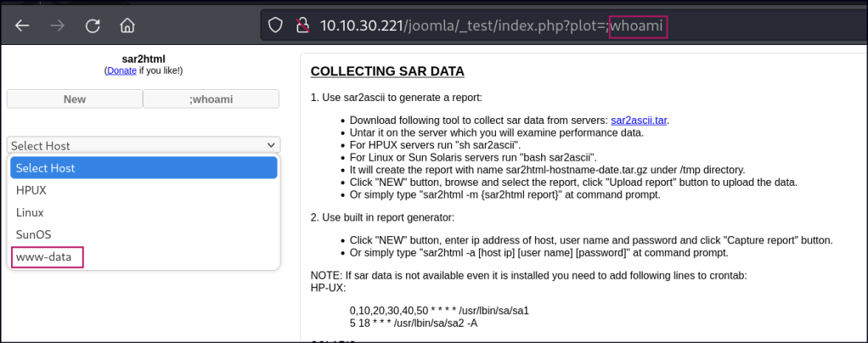Go back to the previous page
The height and width of the screenshot is (343, 868).
pyautogui.click(x=22, y=25)
